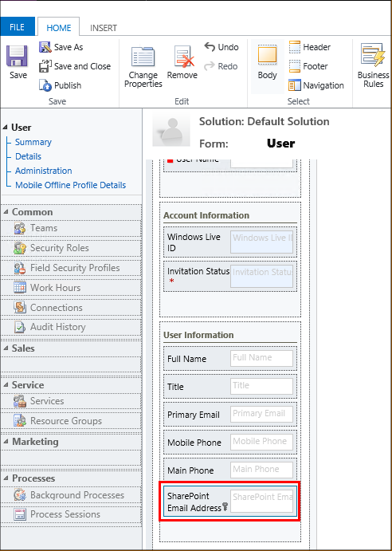Screen dimensions: 392x551
Task: Undo the last edit
Action: pyautogui.click(x=221, y=47)
